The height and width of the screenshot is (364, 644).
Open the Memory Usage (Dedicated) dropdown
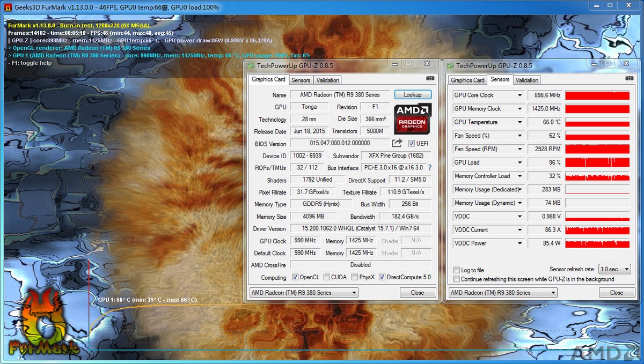click(x=519, y=189)
